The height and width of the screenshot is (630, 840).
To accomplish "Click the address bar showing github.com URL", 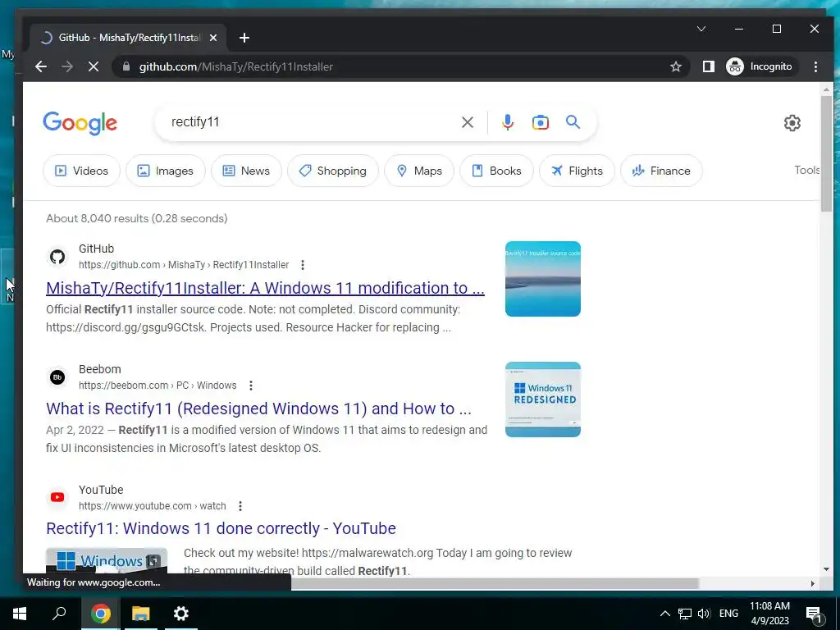I will point(396,66).
